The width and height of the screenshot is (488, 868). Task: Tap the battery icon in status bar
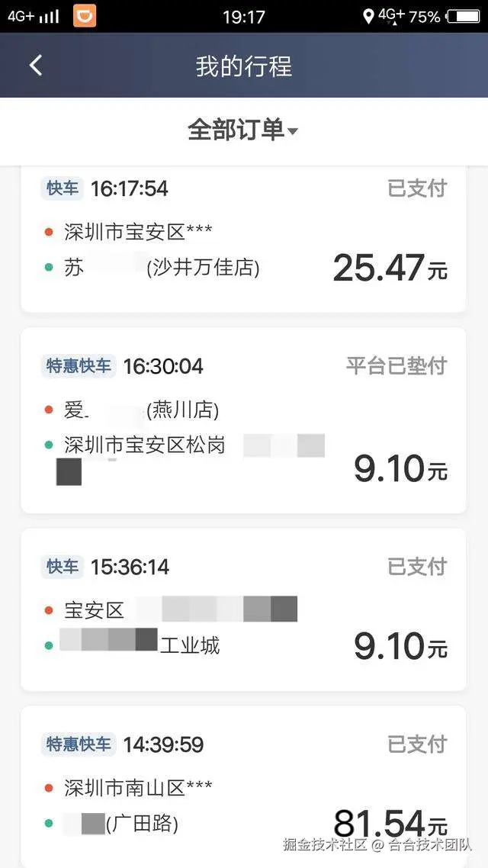tap(463, 16)
